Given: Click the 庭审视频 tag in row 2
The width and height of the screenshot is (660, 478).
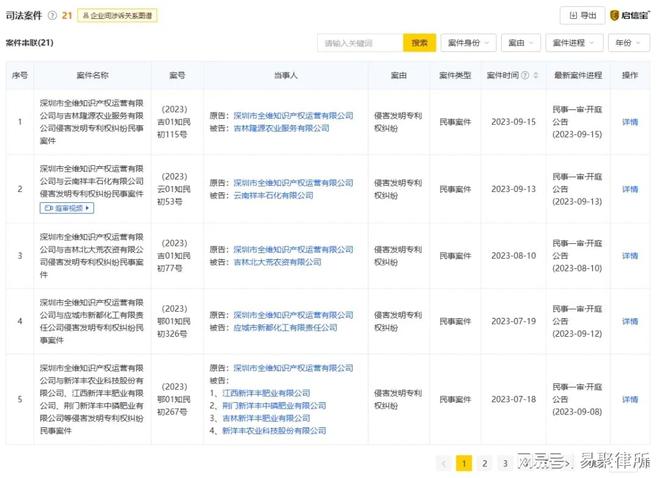Looking at the screenshot, I should pyautogui.click(x=67, y=208).
